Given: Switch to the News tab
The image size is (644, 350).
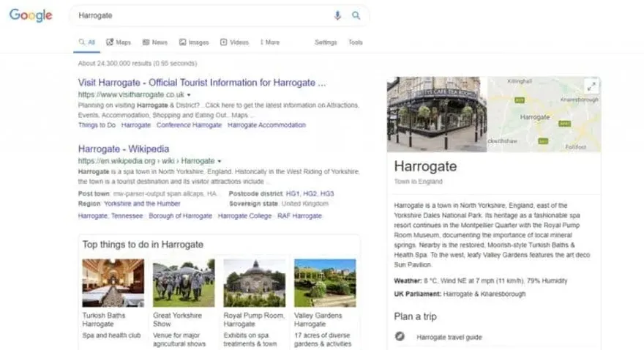Looking at the screenshot, I should click(x=155, y=42).
